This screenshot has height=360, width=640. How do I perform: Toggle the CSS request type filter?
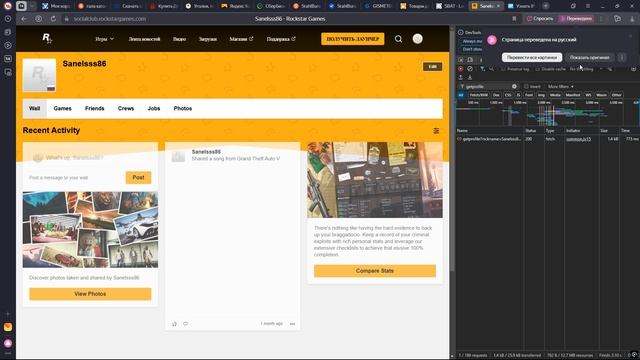pyautogui.click(x=508, y=95)
